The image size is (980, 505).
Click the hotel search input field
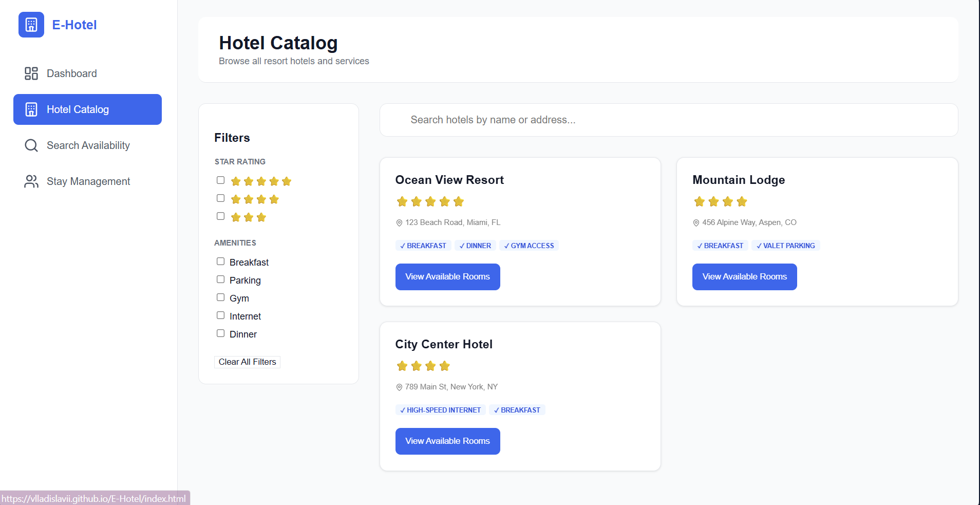pyautogui.click(x=668, y=120)
